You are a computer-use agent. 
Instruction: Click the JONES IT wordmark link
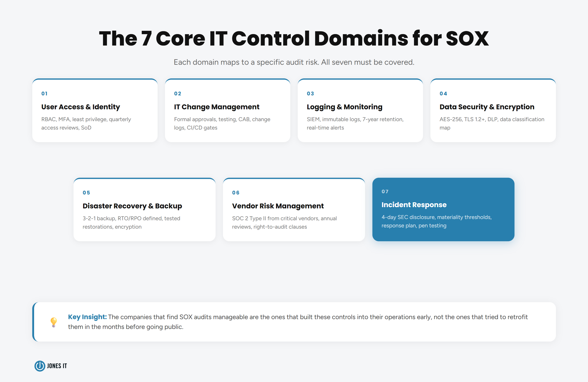(57, 366)
